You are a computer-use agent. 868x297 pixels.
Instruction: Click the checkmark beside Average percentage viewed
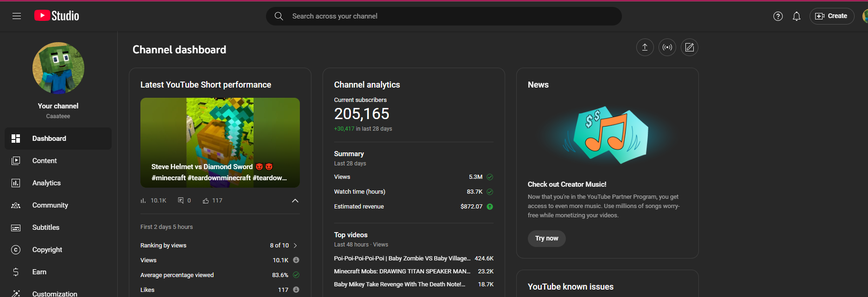coord(296,275)
